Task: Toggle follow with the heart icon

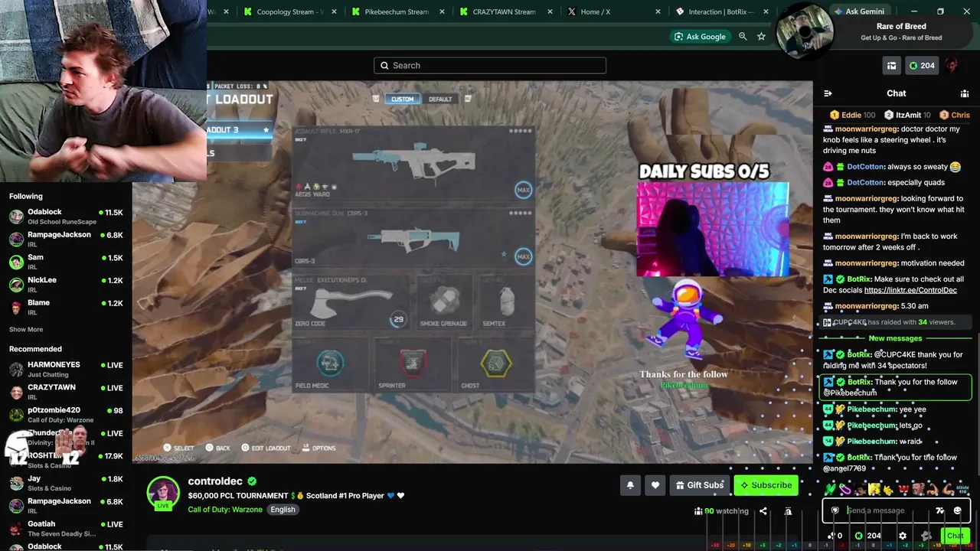Action: click(655, 485)
